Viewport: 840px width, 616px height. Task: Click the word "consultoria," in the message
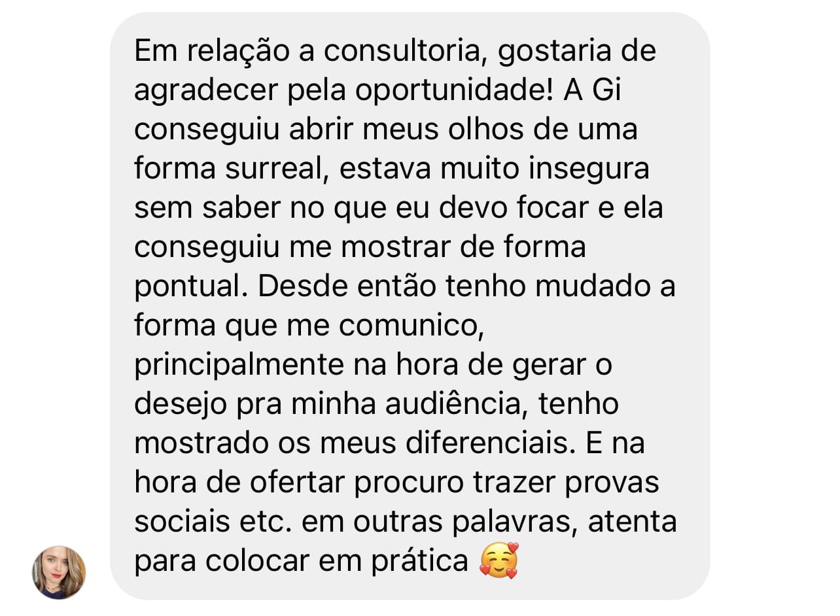click(x=404, y=51)
